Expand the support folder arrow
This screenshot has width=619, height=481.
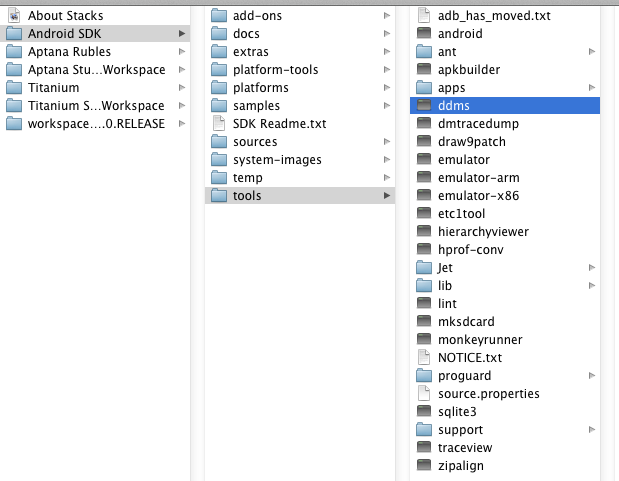pos(592,430)
